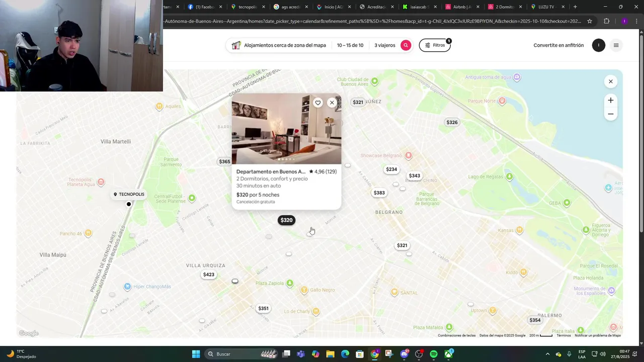This screenshot has height=362, width=644.
Task: Show hidden system tray icons chevron
Action: tap(547, 354)
